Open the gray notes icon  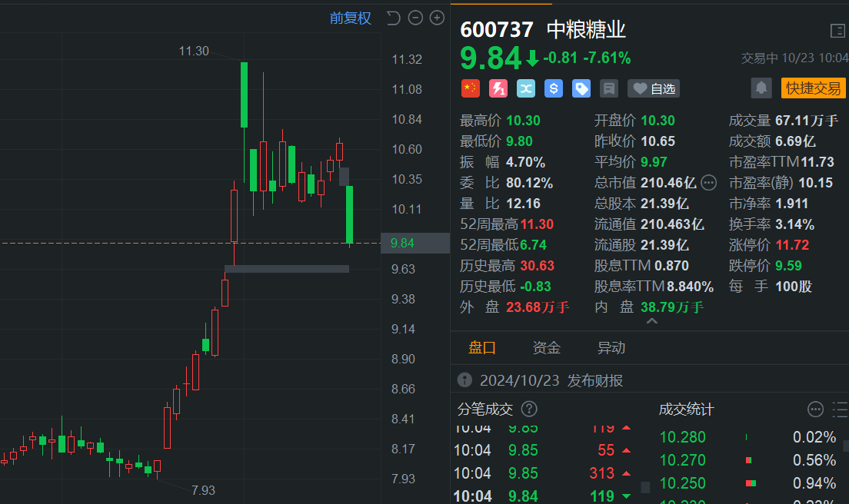pyautogui.click(x=608, y=88)
